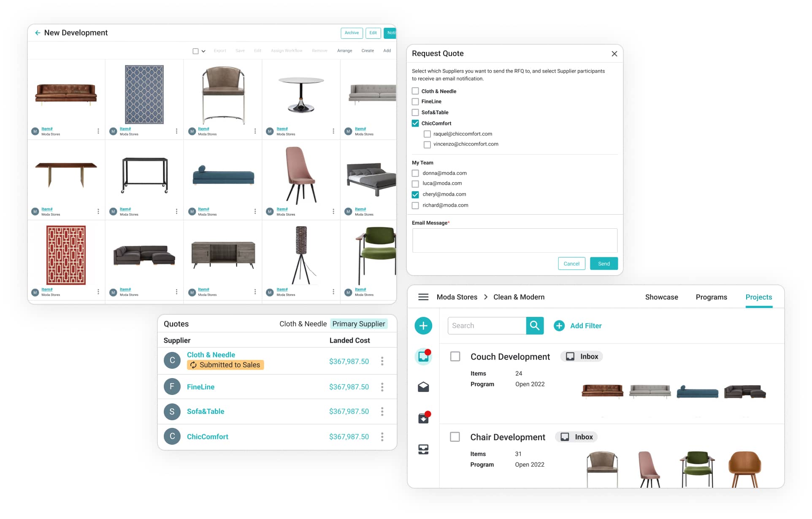Uncheck cheryl@moda.com team member
The height and width of the screenshot is (519, 812).
point(415,195)
